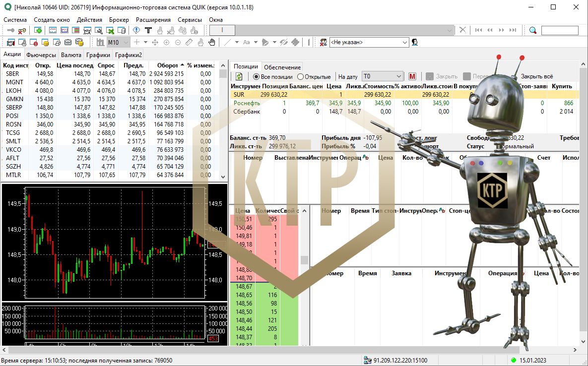Open the Брокер menu
This screenshot has width=588, height=366.
[x=119, y=20]
